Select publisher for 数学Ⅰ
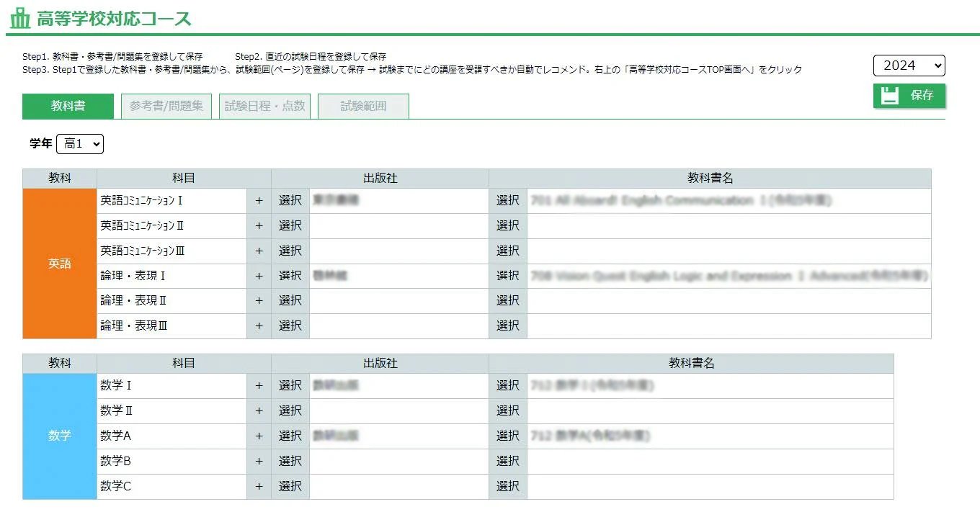 click(x=290, y=386)
